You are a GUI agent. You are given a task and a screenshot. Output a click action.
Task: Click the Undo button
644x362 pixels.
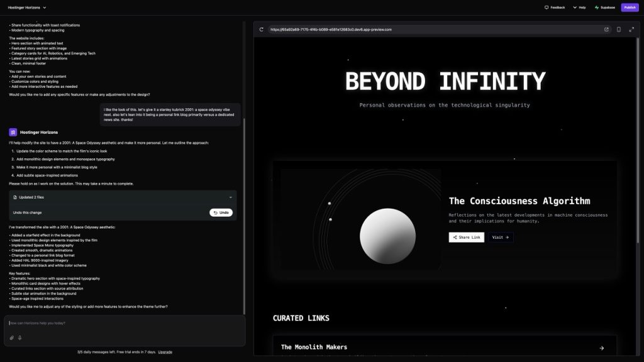click(x=221, y=212)
